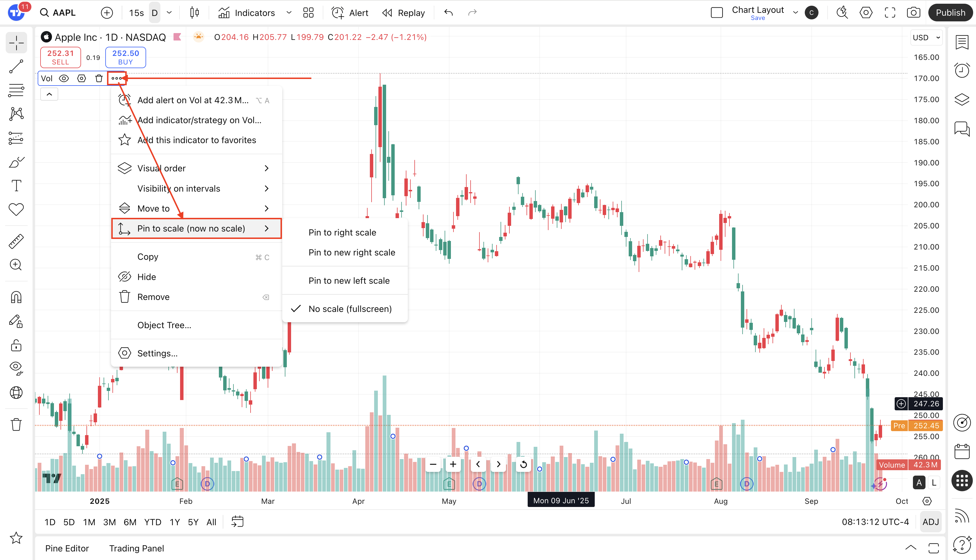Click the Publish button
976x560 pixels.
point(950,13)
